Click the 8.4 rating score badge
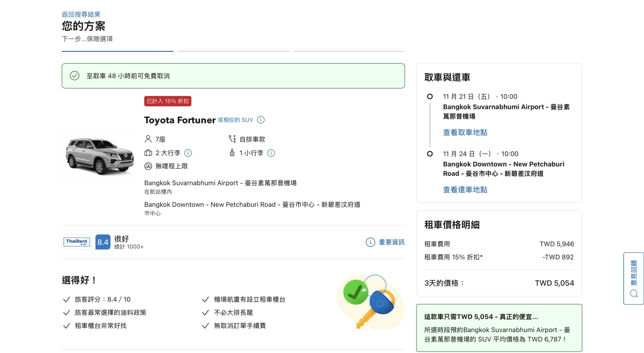 click(x=103, y=242)
